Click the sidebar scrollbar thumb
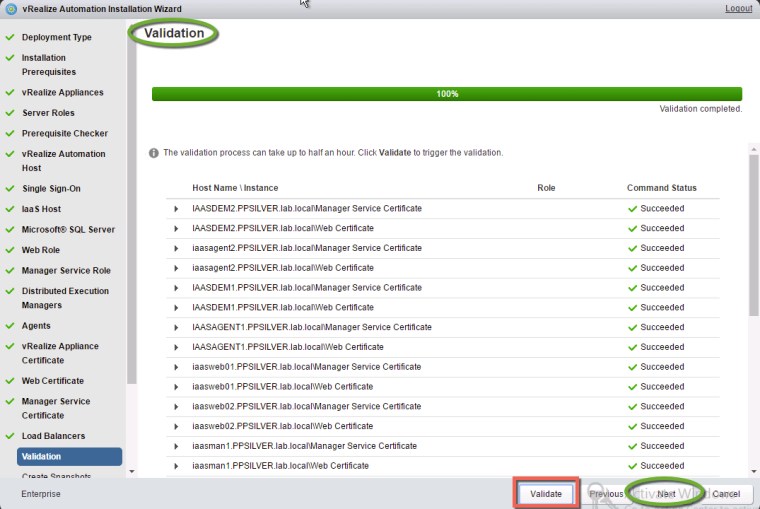 click(x=131, y=204)
